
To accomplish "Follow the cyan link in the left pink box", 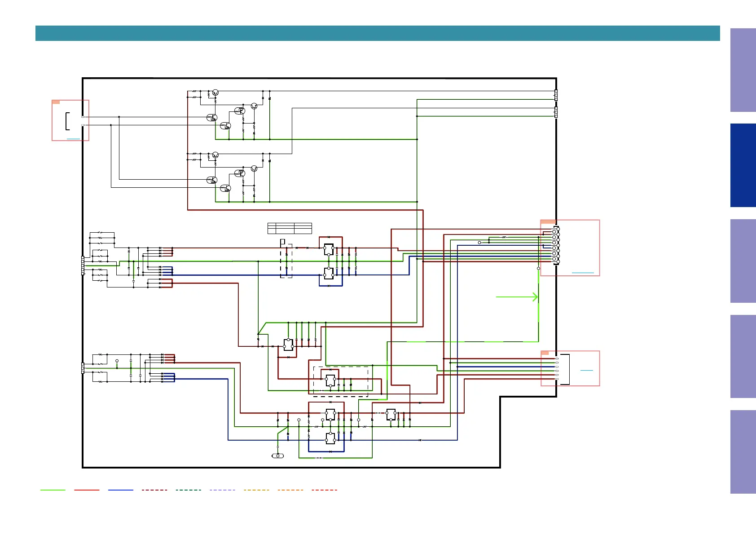I will [x=73, y=139].
